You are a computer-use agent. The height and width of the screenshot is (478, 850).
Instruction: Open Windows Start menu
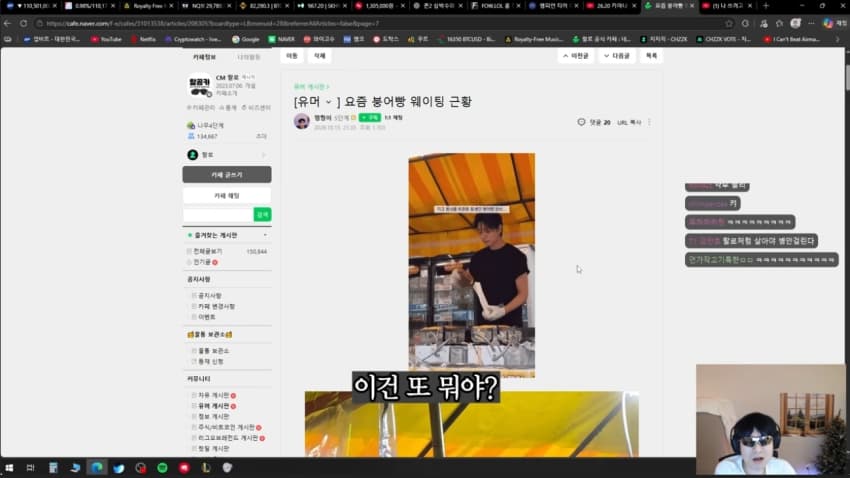pos(9,468)
